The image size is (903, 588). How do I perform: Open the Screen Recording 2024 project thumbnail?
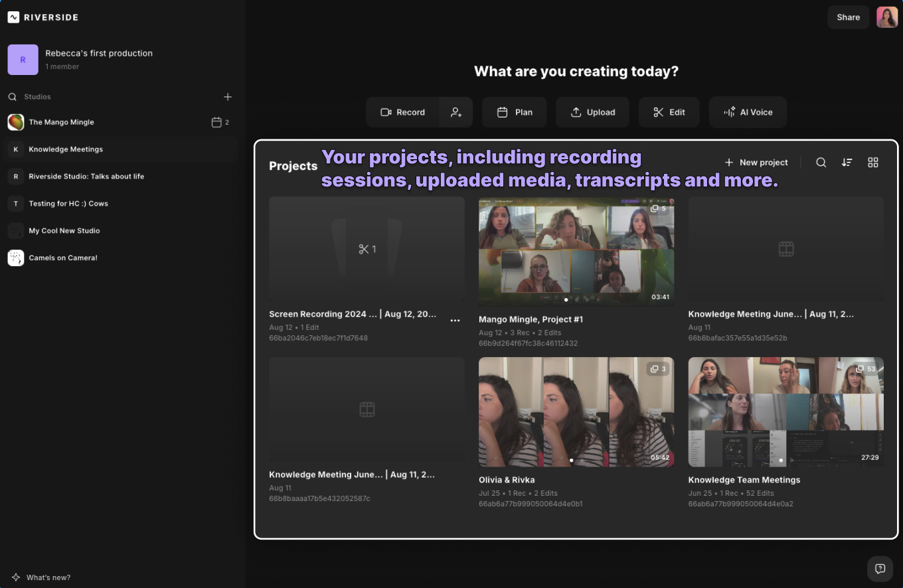pyautogui.click(x=367, y=250)
